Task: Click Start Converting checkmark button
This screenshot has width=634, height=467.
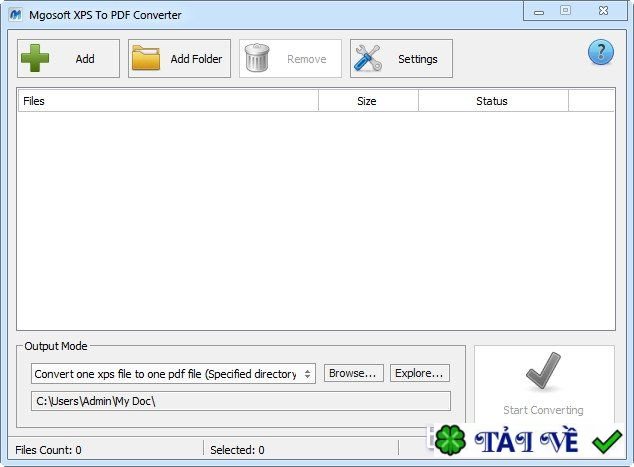Action: click(544, 383)
